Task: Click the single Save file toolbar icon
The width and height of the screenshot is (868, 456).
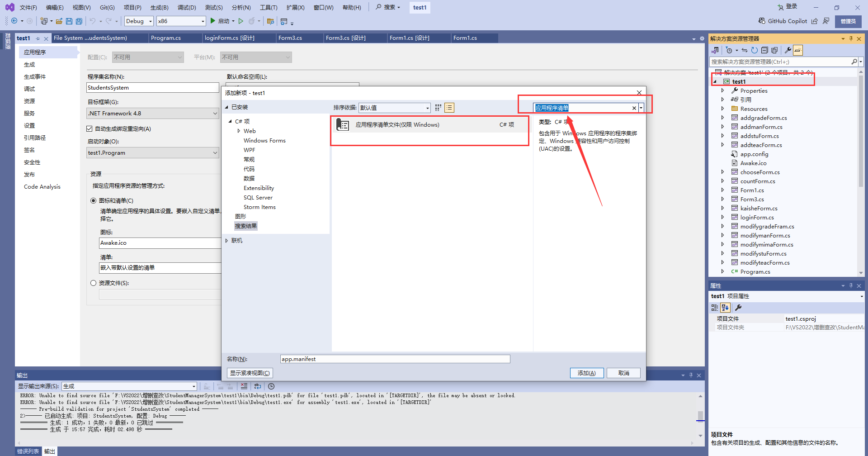Action: coord(69,21)
